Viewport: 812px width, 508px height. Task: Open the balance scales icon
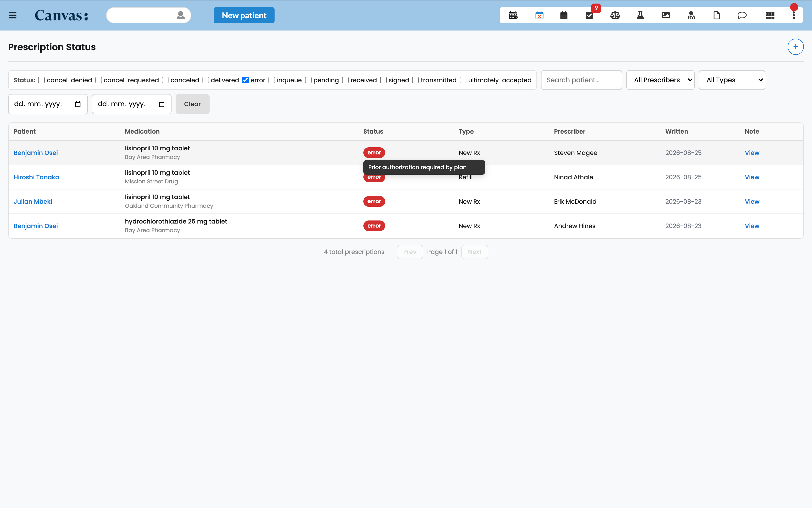tap(615, 15)
